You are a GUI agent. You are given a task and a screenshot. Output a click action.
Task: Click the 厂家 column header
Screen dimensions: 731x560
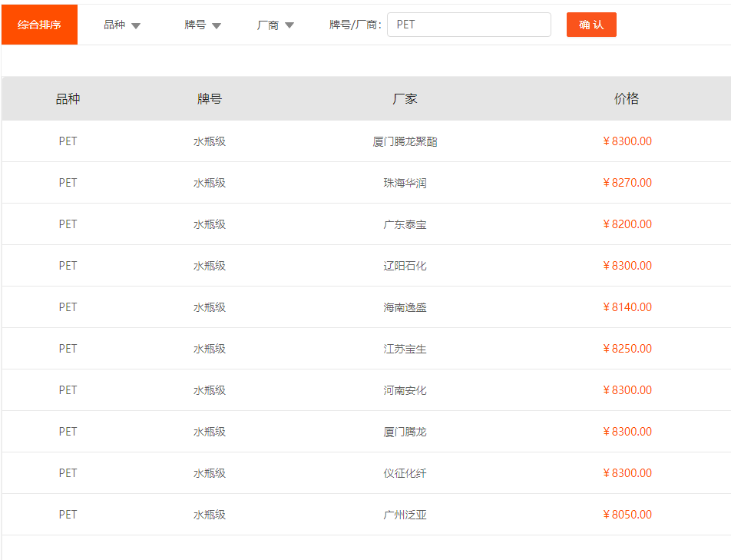(x=405, y=99)
